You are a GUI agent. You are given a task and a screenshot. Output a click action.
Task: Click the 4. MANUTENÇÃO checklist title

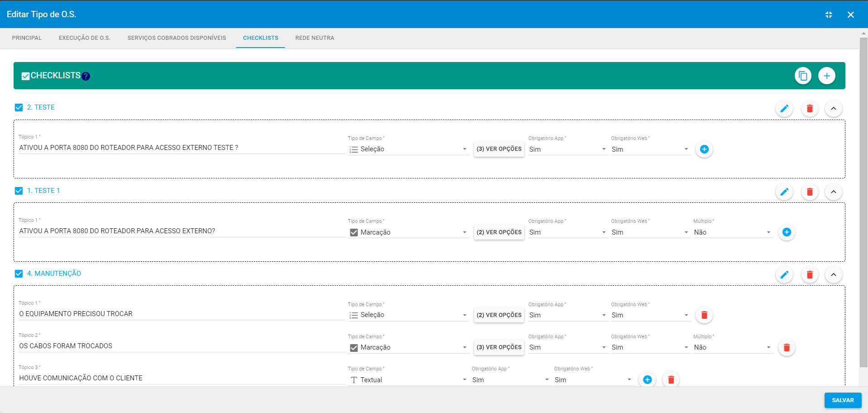pos(54,274)
